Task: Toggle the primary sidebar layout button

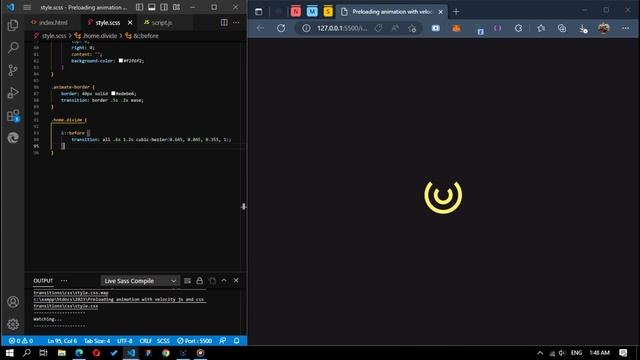Action: (139, 7)
